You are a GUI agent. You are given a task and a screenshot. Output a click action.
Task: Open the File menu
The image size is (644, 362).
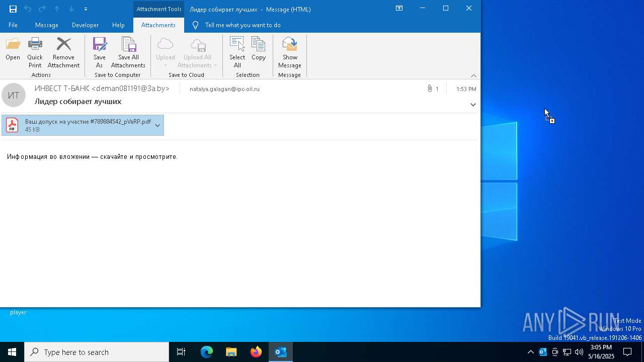(x=13, y=25)
